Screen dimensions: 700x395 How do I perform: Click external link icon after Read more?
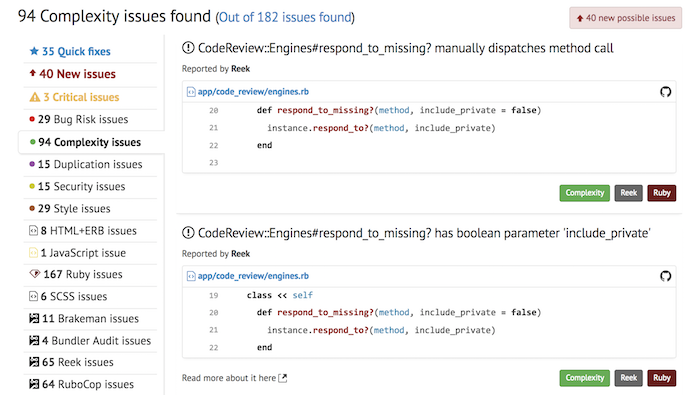click(x=283, y=378)
